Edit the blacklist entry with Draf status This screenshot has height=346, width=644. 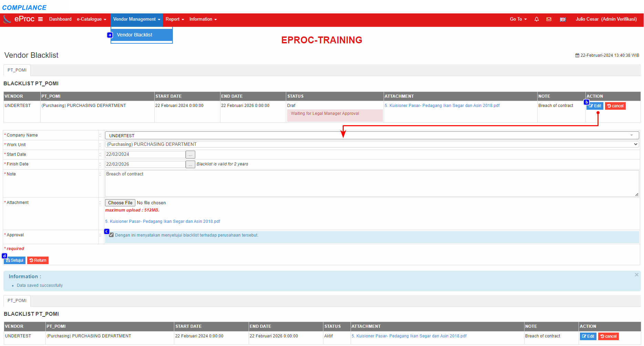click(595, 106)
